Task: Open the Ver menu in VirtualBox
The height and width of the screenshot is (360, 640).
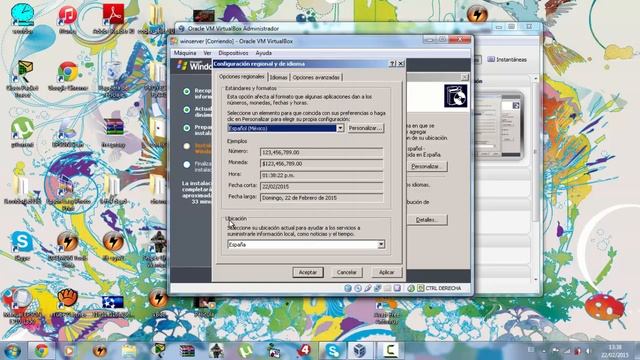Action: coord(207,53)
